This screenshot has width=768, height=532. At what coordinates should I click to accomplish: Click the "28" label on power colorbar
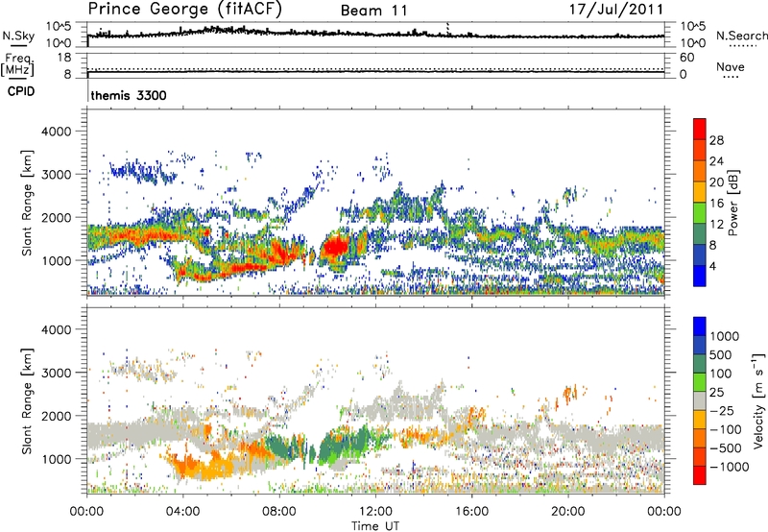coord(716,140)
